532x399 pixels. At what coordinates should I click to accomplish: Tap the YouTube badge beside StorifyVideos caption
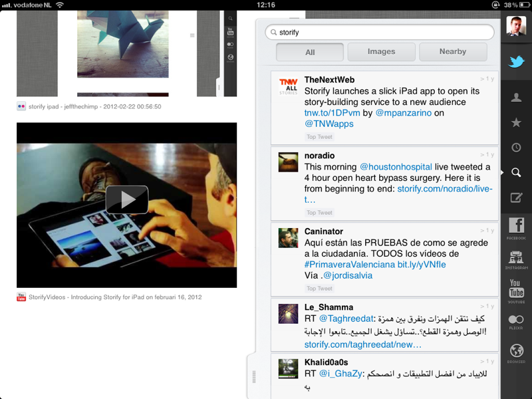coord(21,297)
